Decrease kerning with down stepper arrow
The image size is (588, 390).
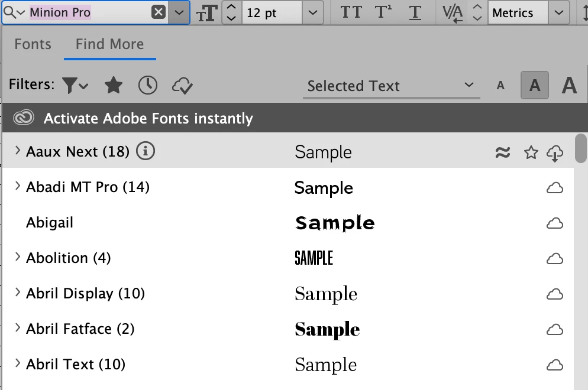click(x=477, y=18)
